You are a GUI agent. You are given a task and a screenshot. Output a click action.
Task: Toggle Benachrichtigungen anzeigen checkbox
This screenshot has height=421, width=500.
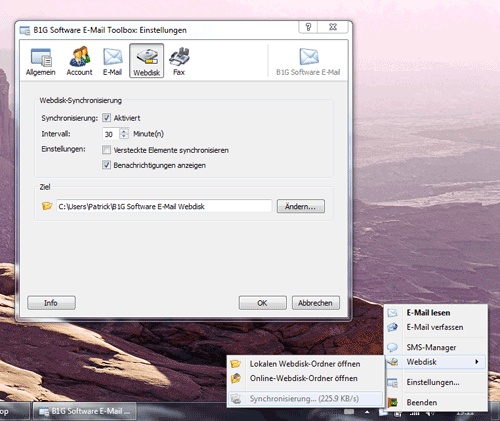pos(106,165)
